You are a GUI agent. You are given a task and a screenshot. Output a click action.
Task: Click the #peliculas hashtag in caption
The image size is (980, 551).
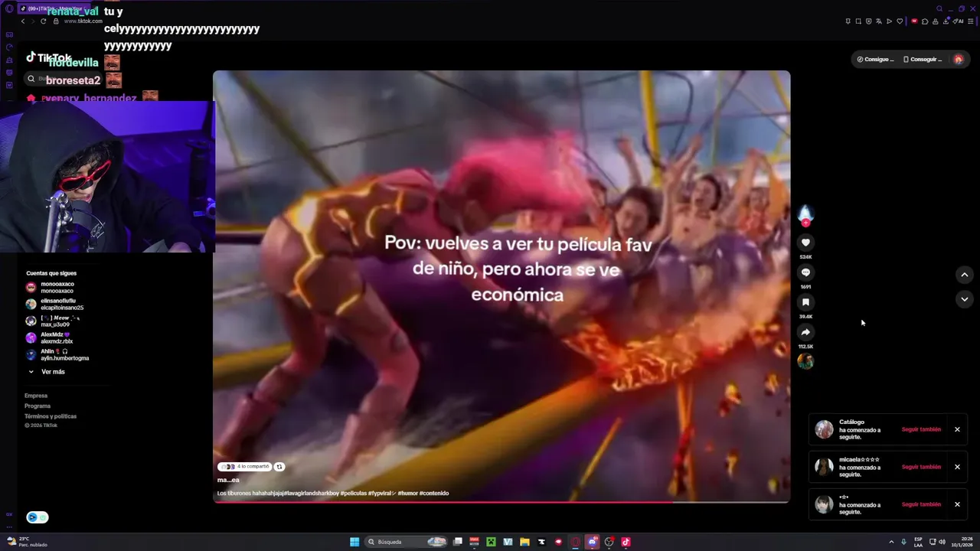pyautogui.click(x=353, y=494)
